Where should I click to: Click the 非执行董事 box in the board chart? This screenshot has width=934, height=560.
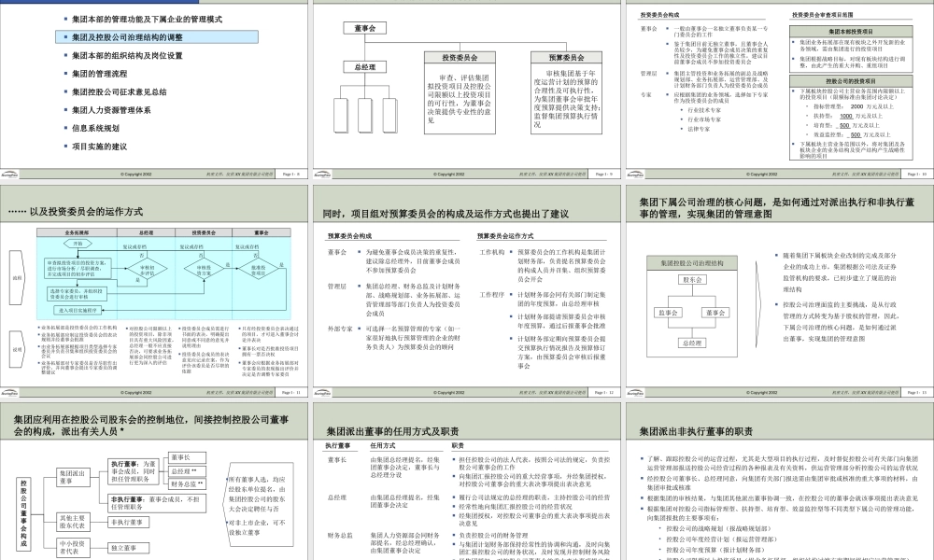click(x=158, y=503)
